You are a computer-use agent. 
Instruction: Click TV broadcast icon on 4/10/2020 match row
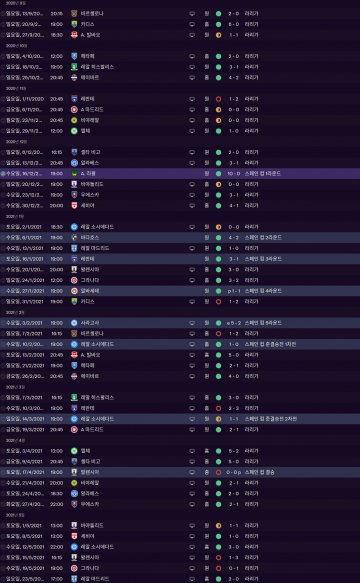(x=192, y=57)
